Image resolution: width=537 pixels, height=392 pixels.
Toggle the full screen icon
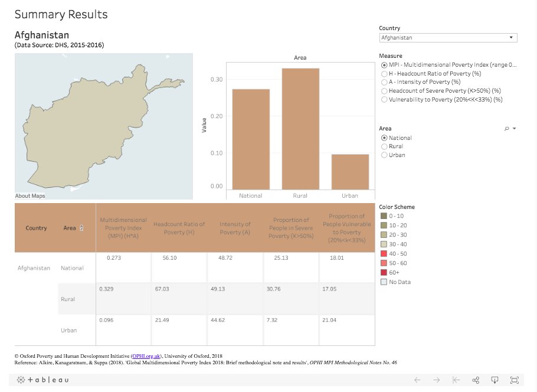click(x=515, y=380)
